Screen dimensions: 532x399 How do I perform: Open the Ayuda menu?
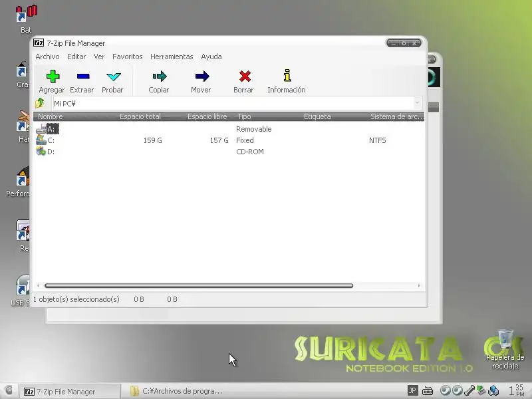(x=211, y=57)
